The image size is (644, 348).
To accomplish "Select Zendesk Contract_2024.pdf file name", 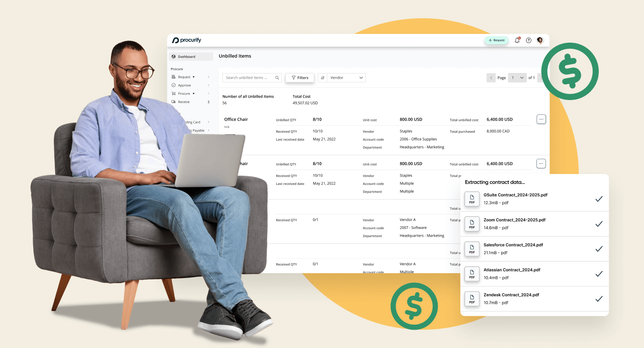I will (x=511, y=295).
